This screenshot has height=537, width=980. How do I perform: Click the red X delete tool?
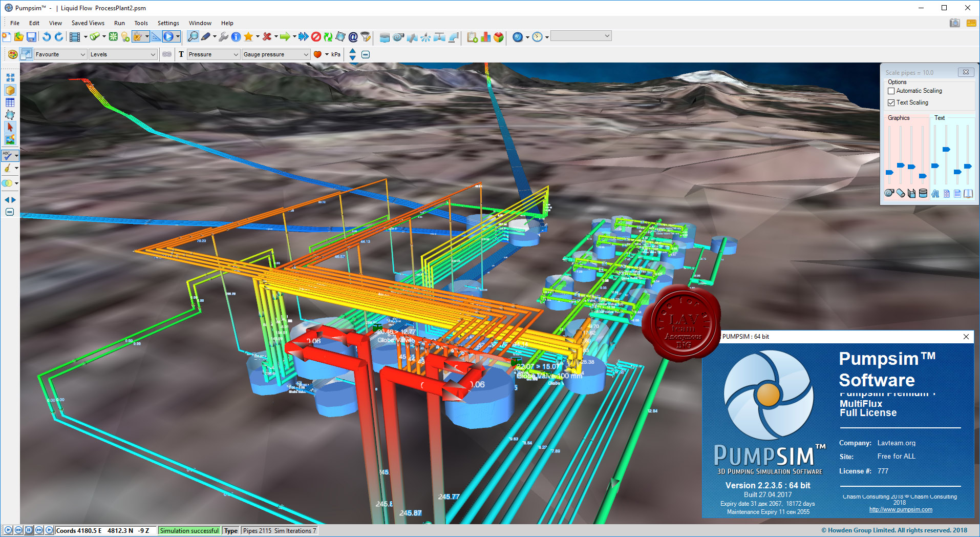[x=267, y=37]
